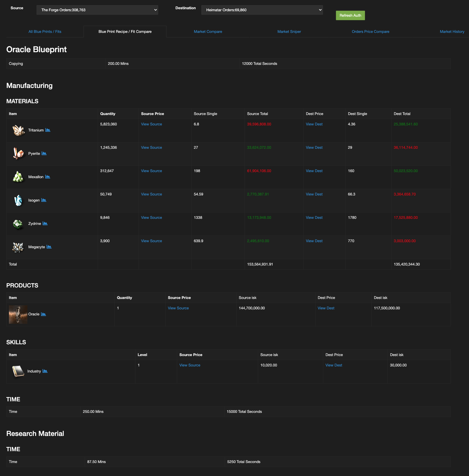Screen dimensions: 469x476
Task: Click View Dest for Pyerite
Action: click(x=314, y=148)
